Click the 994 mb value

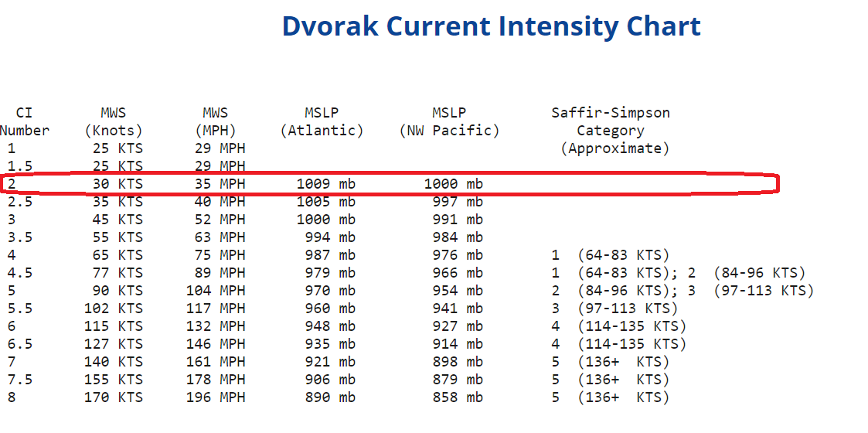coord(330,237)
